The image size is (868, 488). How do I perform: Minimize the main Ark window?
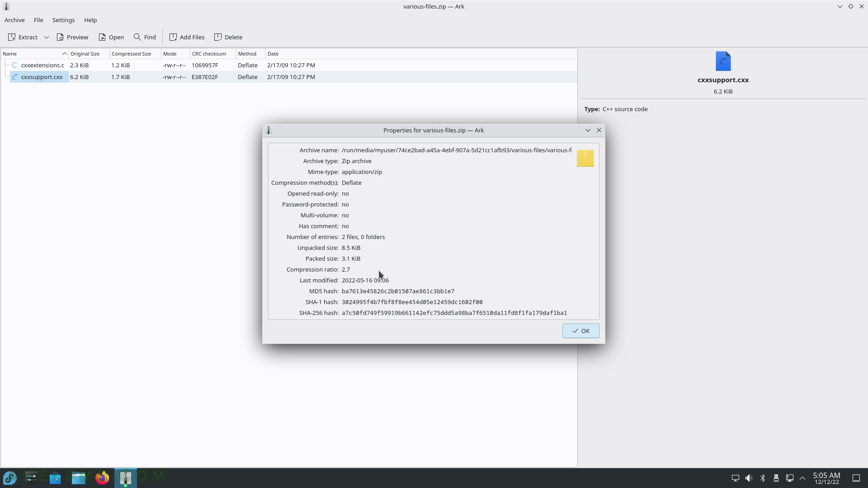(x=840, y=6)
